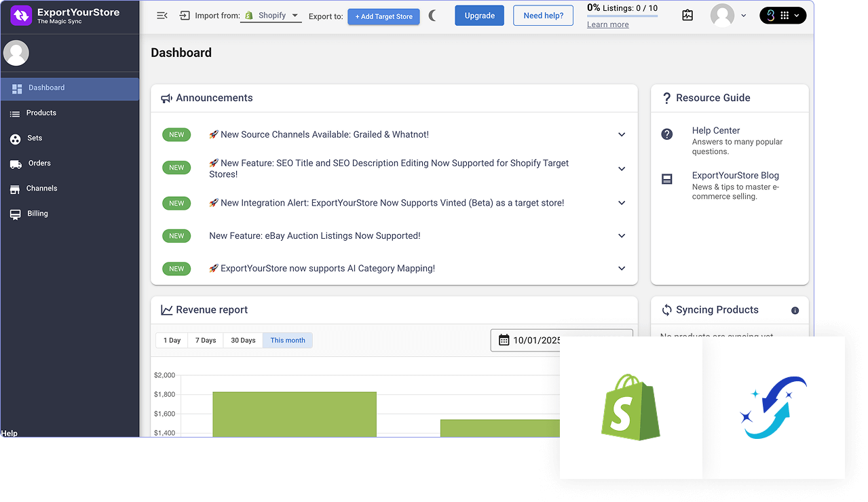Image resolution: width=868 pixels, height=502 pixels.
Task: Click the Announcements megaphone icon
Action: (166, 98)
